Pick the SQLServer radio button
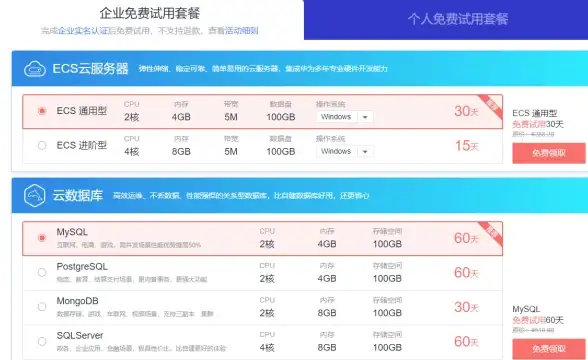The width and height of the screenshot is (588, 360). tap(42, 341)
